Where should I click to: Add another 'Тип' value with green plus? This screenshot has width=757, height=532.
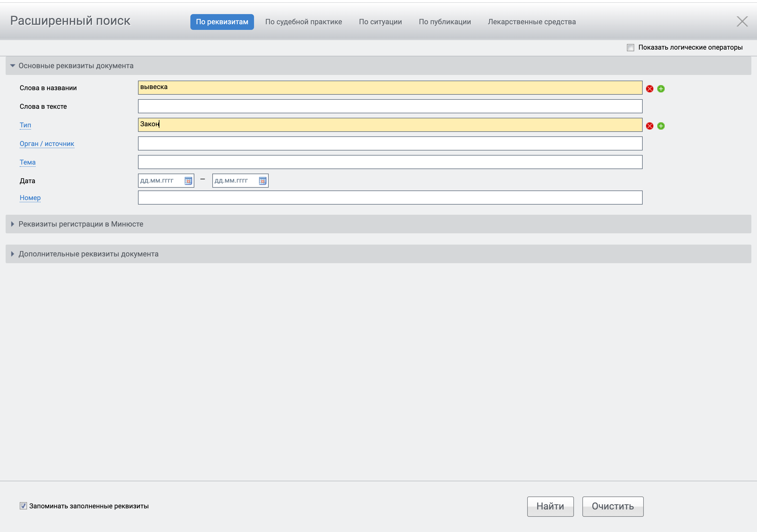click(x=661, y=126)
